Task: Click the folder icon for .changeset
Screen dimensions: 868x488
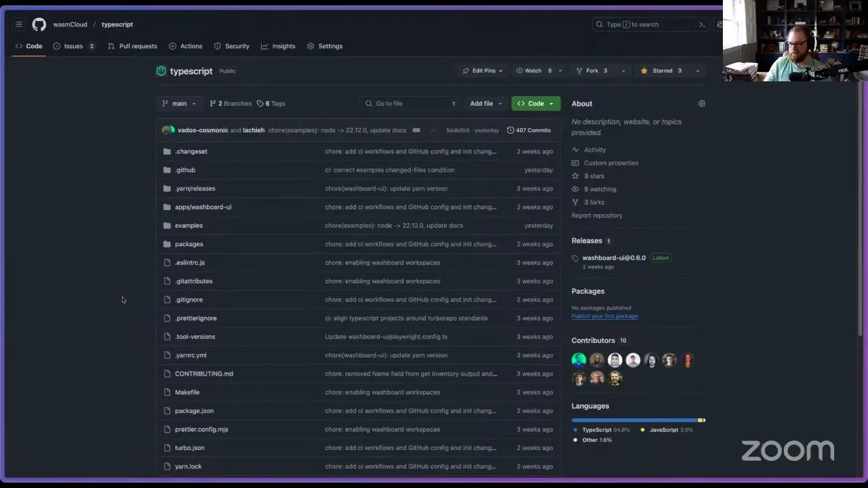Action: [x=167, y=152]
